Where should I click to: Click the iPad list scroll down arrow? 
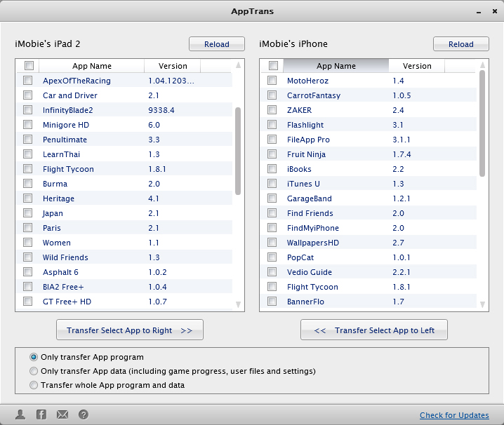pyautogui.click(x=238, y=304)
